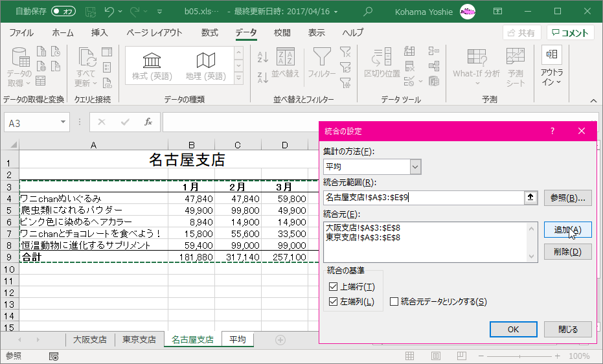Click the Geography (地理) data type icon
603x364 pixels.
coord(205,60)
